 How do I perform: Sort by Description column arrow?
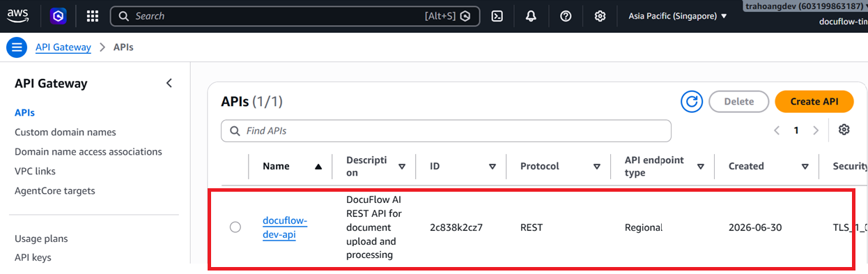(402, 167)
